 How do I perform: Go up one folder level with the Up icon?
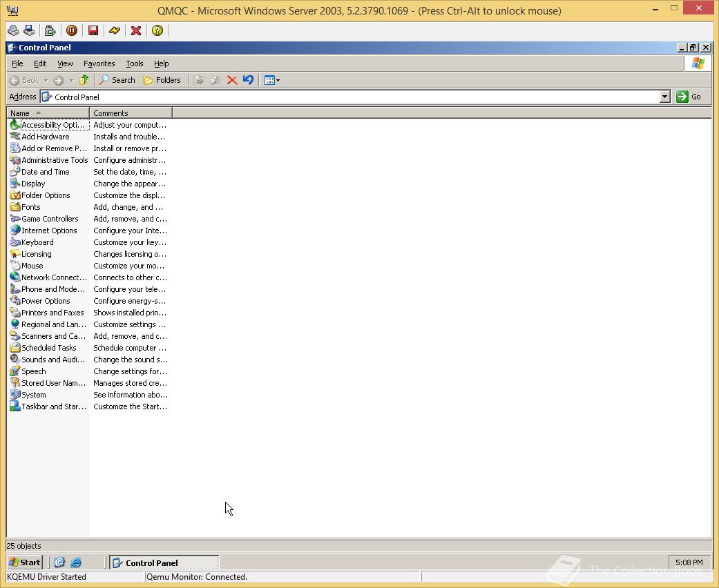(84, 80)
